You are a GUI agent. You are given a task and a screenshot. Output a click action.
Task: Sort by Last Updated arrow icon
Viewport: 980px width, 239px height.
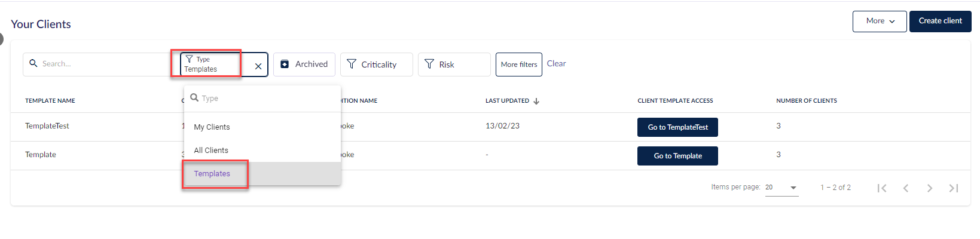point(536,101)
